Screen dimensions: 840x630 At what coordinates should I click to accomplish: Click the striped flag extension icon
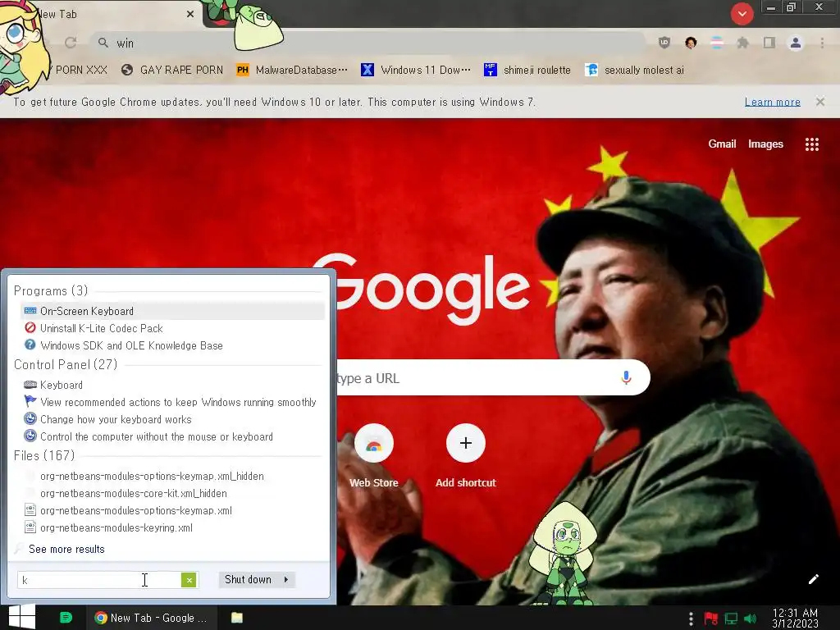tap(717, 43)
